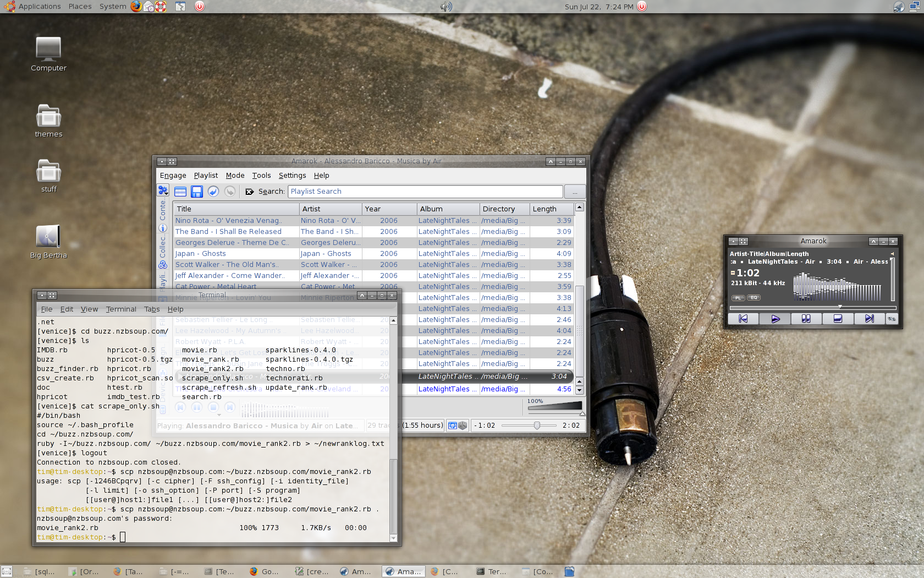Open the Terminal Tabs menu
This screenshot has height=578, width=924.
pos(152,309)
